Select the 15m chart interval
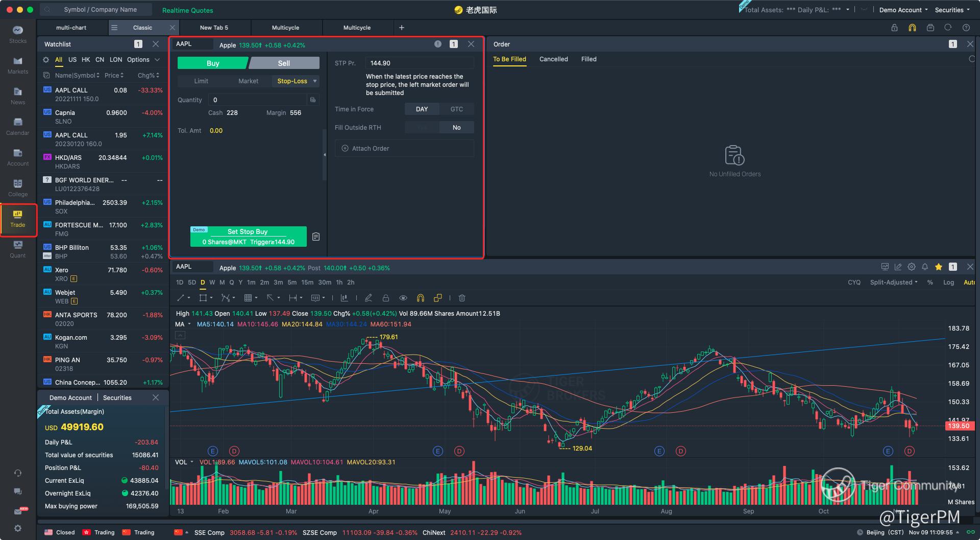This screenshot has width=980, height=540. pos(307,283)
